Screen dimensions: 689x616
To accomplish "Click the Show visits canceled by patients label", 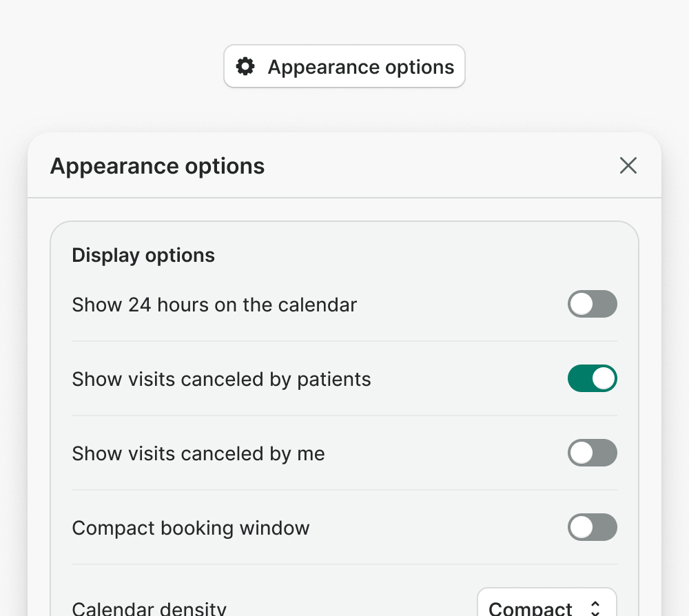I will [221, 379].
